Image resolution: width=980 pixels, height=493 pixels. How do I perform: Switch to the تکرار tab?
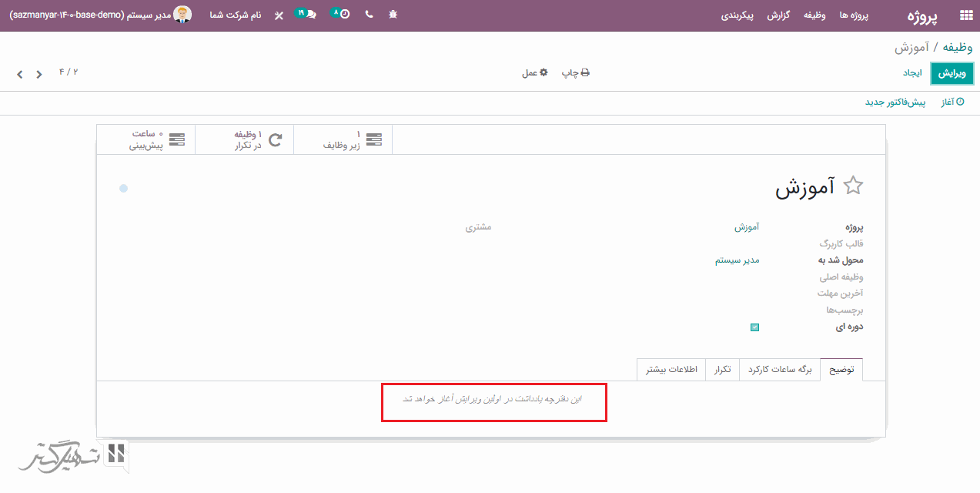(721, 370)
